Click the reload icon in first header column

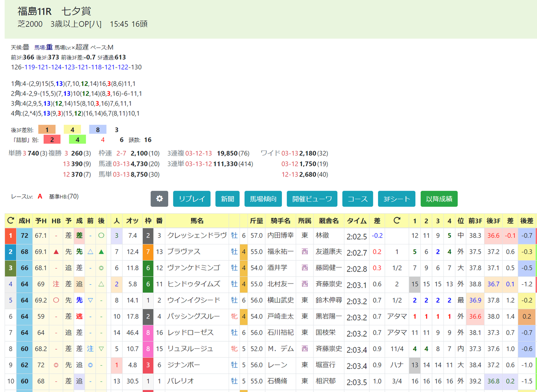[10, 220]
